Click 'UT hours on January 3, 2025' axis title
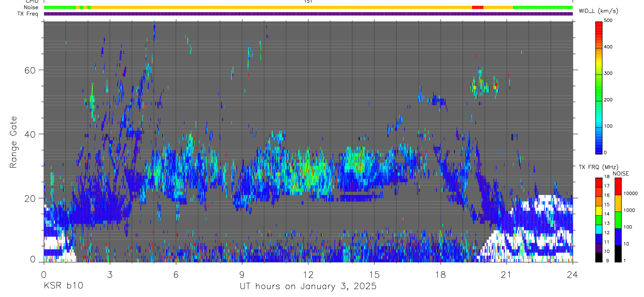This screenshot has width=644, height=297. (308, 286)
